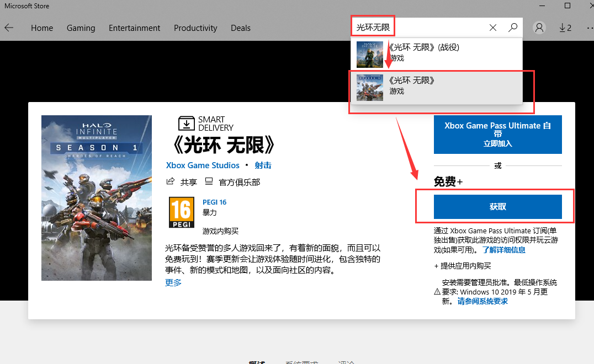Viewport: 594px width, 364px height.
Task: Maximize the Microsoft Store window
Action: [x=568, y=6]
